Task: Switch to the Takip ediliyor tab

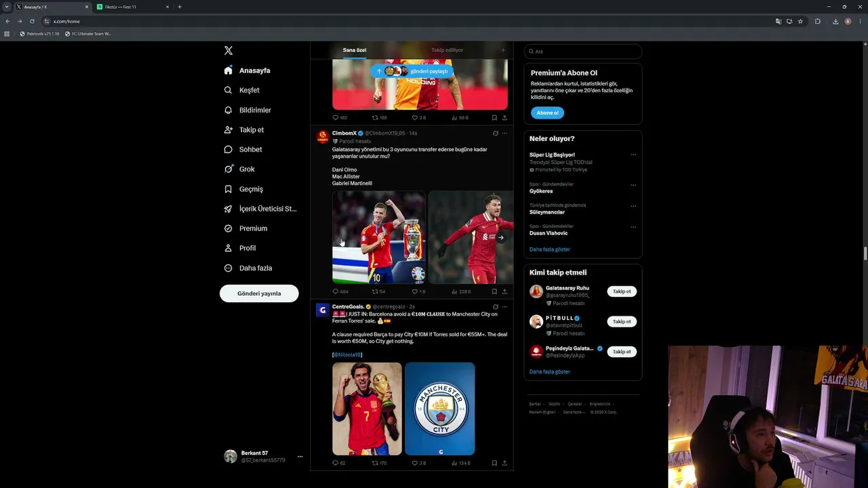Action: point(448,50)
